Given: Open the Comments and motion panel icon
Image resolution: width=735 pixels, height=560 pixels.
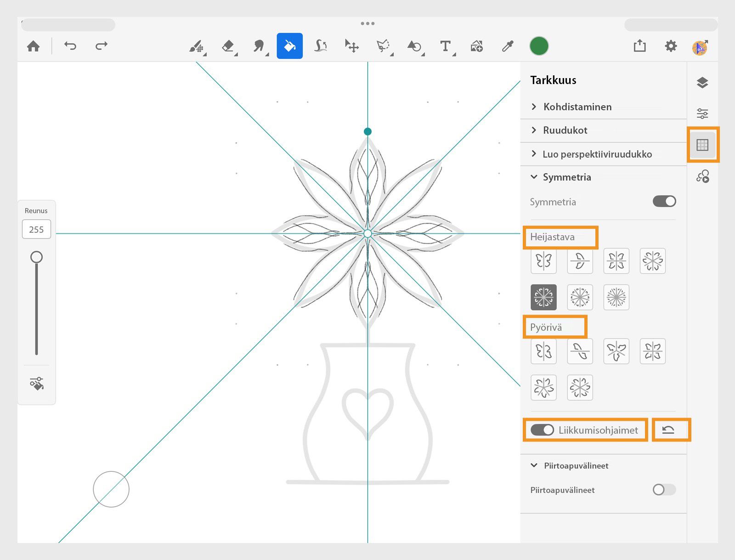Looking at the screenshot, I should pyautogui.click(x=702, y=176).
